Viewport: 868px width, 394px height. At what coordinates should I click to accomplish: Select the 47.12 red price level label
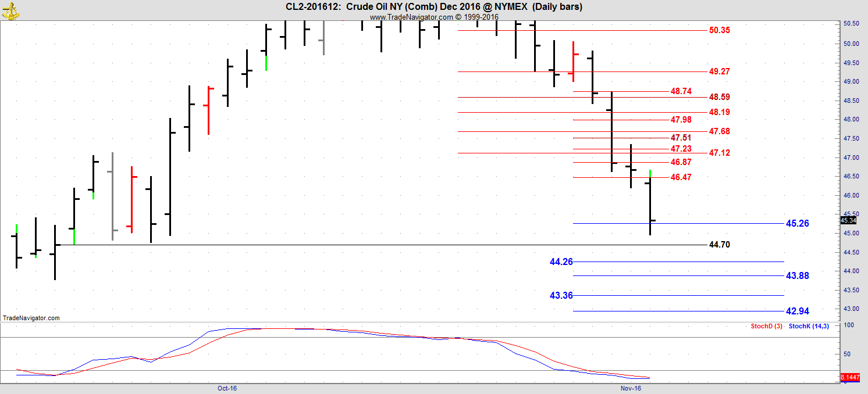pyautogui.click(x=719, y=153)
